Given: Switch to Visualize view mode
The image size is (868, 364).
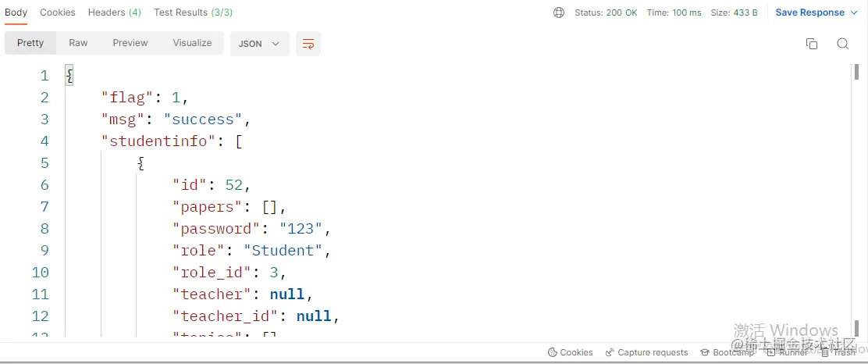Looking at the screenshot, I should click(x=192, y=43).
